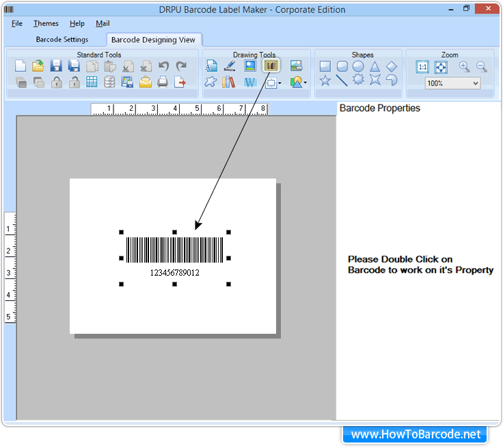Draw a pie shape
Image resolution: width=503 pixels, height=448 pixels.
click(x=392, y=79)
